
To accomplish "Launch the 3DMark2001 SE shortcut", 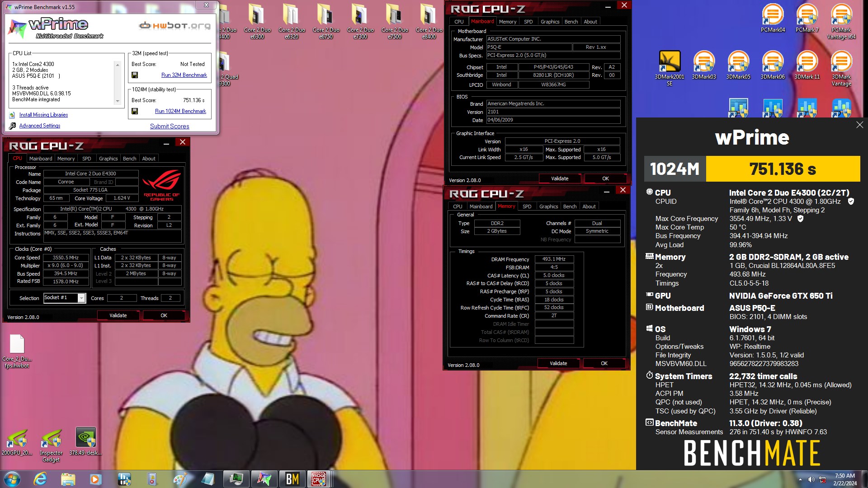I will pos(670,68).
